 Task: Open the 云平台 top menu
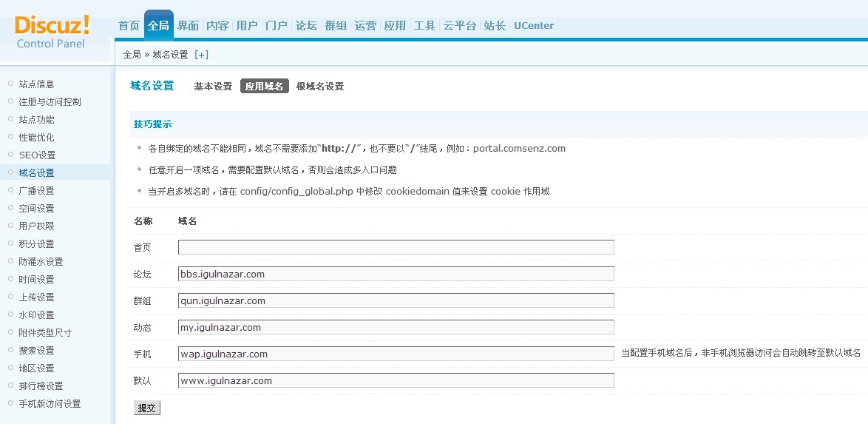[459, 25]
